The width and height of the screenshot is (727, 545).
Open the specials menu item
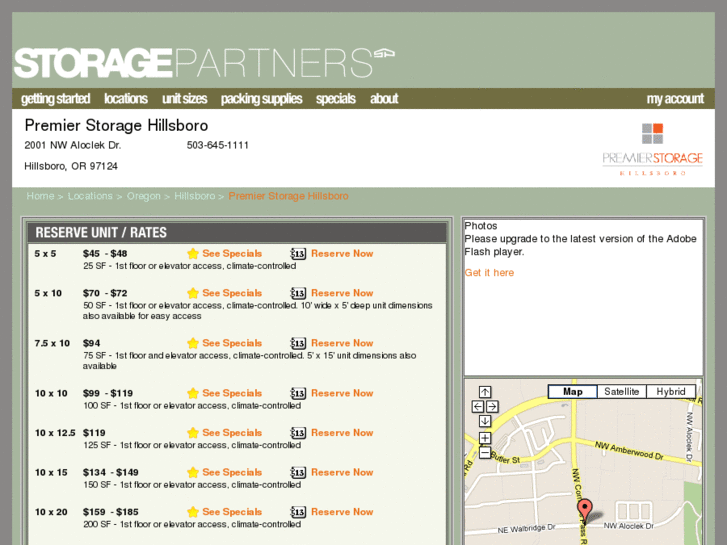point(336,98)
